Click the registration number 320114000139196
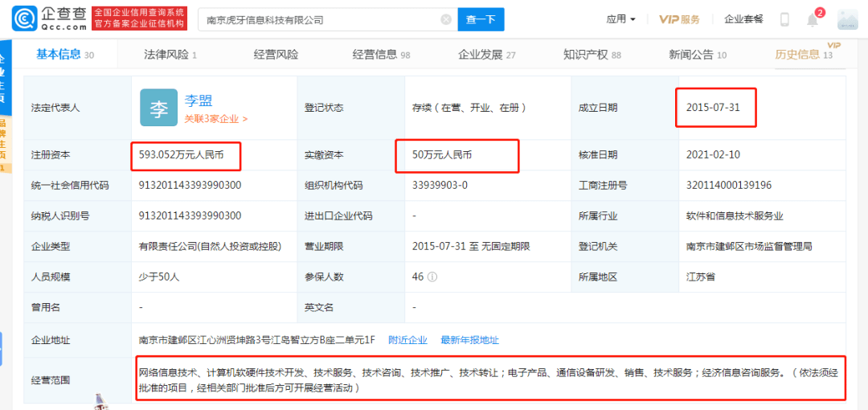Screen dimensions: 868x410 728,185
